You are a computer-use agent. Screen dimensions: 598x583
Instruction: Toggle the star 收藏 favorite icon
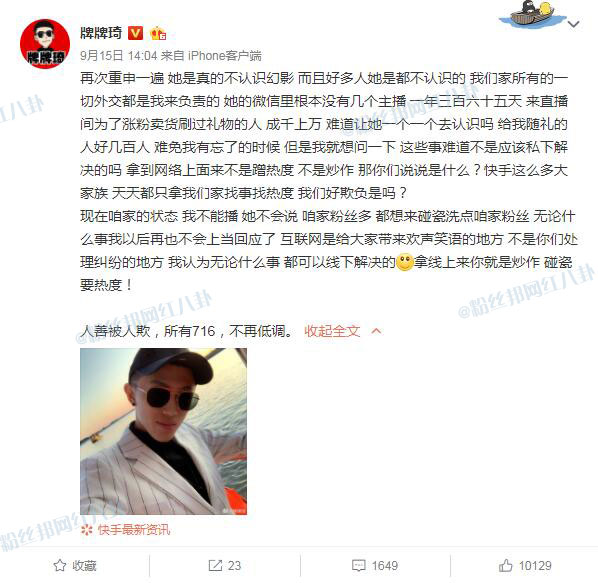click(x=59, y=565)
